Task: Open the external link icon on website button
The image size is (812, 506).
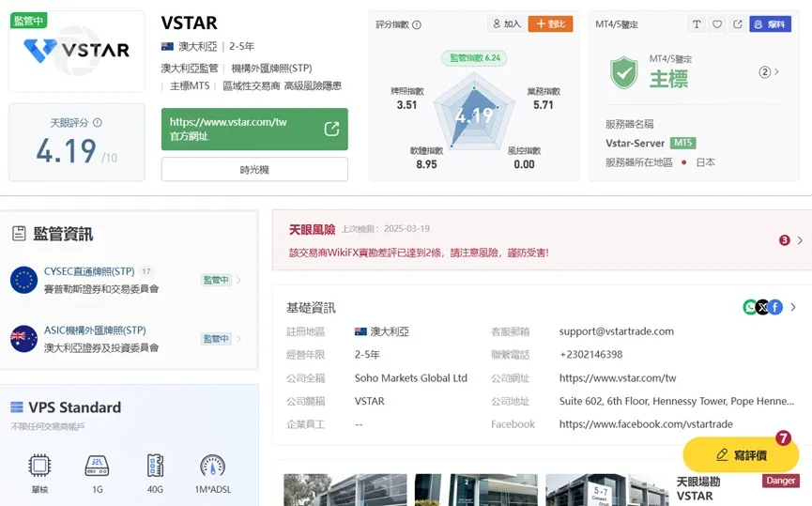Action: 331,129
